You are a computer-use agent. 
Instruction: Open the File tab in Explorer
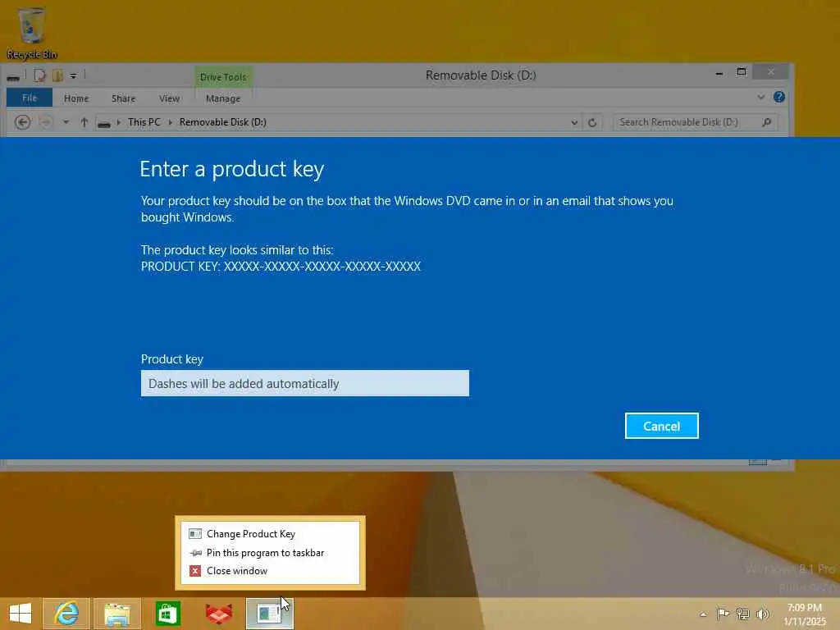[30, 98]
